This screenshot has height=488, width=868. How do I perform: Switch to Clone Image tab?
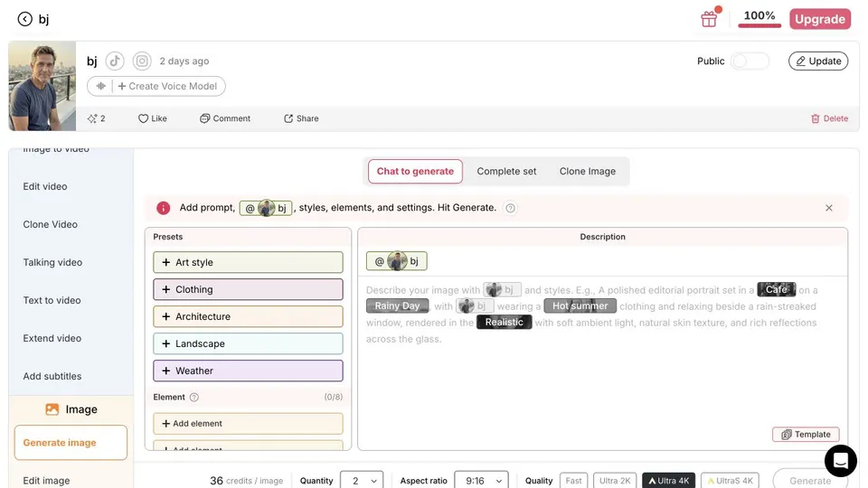tap(588, 172)
